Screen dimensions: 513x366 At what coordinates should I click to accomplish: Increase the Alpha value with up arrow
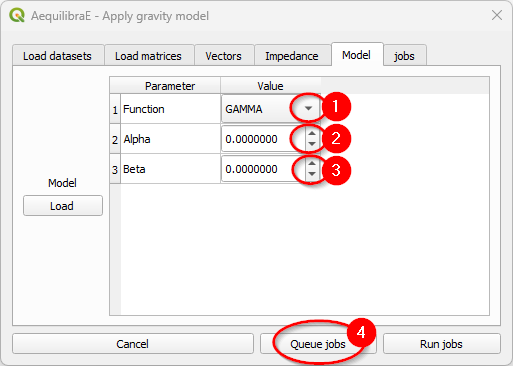312,133
